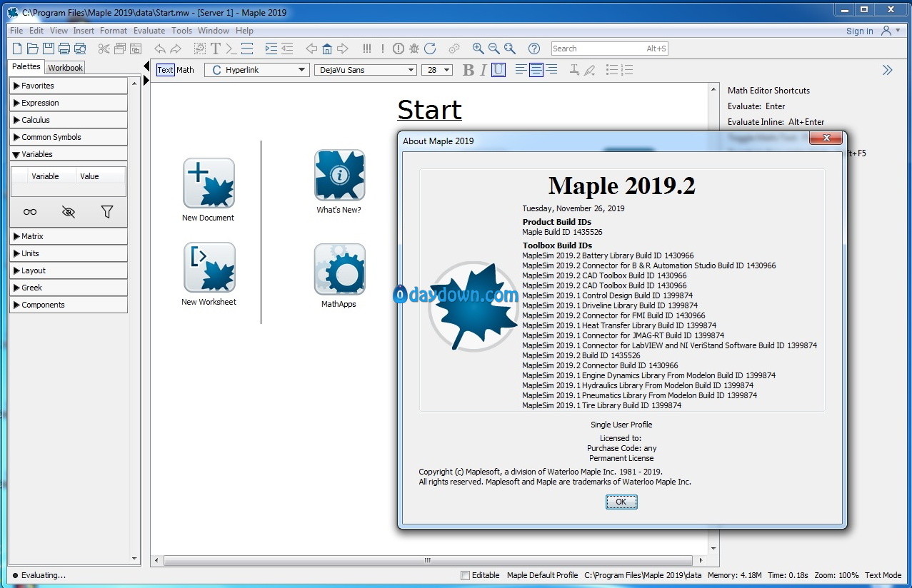Insert plain text with the T icon
The image size is (912, 588).
pyautogui.click(x=216, y=49)
